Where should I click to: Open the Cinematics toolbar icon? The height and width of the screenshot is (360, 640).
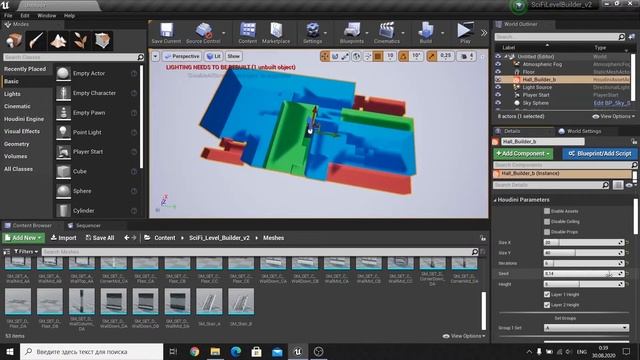387,33
